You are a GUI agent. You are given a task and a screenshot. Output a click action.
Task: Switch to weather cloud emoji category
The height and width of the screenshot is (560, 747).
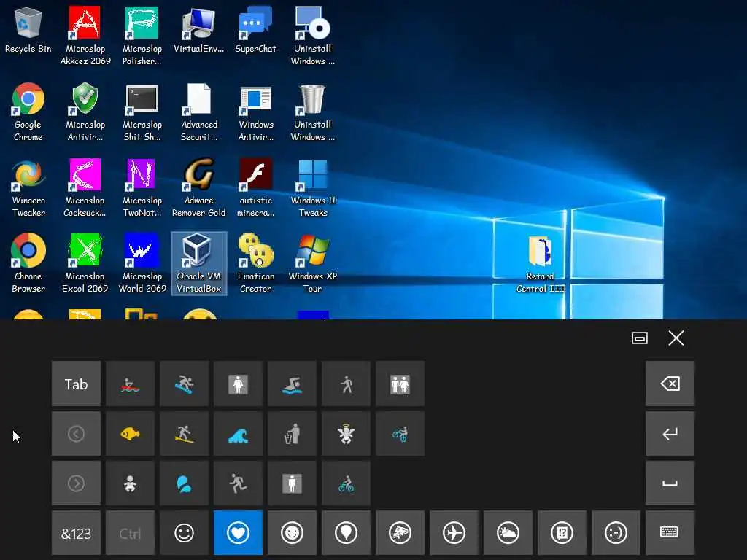tap(508, 533)
